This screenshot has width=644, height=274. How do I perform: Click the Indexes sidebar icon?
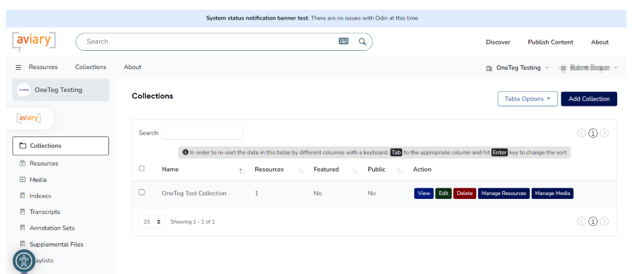tap(23, 196)
